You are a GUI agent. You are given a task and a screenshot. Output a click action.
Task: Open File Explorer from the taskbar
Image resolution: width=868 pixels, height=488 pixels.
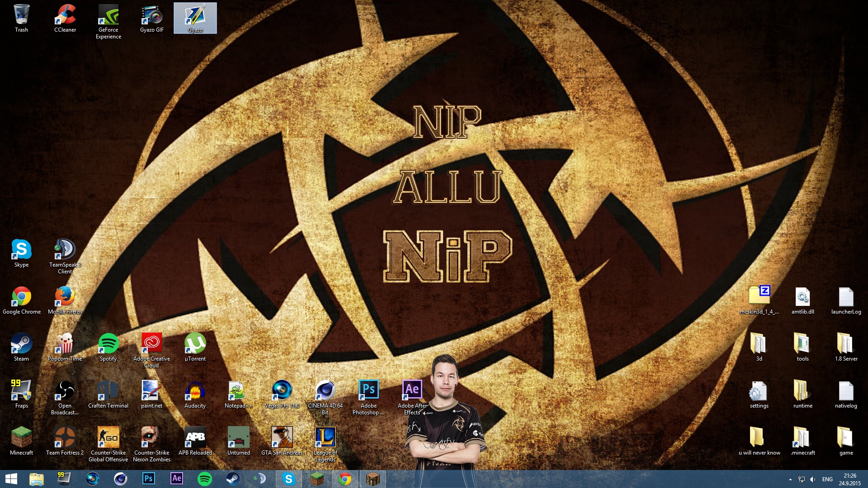[37, 479]
